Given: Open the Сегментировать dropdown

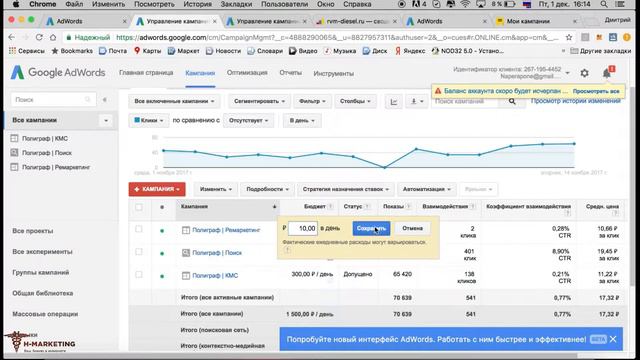Looking at the screenshot, I should (259, 101).
